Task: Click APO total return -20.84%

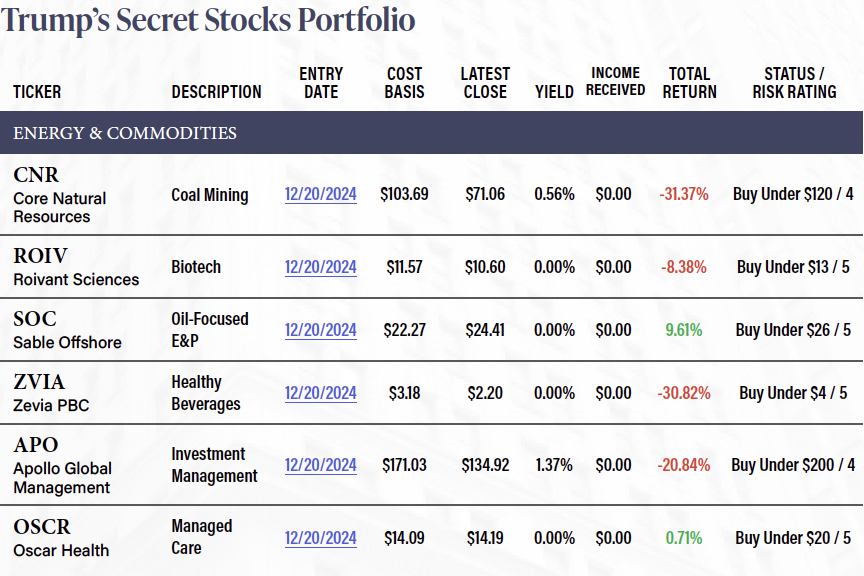Action: (x=684, y=465)
